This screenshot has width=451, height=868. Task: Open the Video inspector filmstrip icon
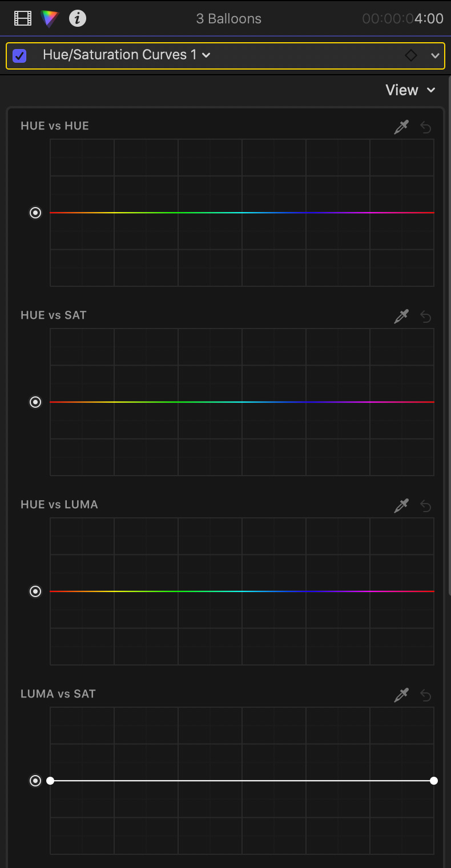(23, 18)
